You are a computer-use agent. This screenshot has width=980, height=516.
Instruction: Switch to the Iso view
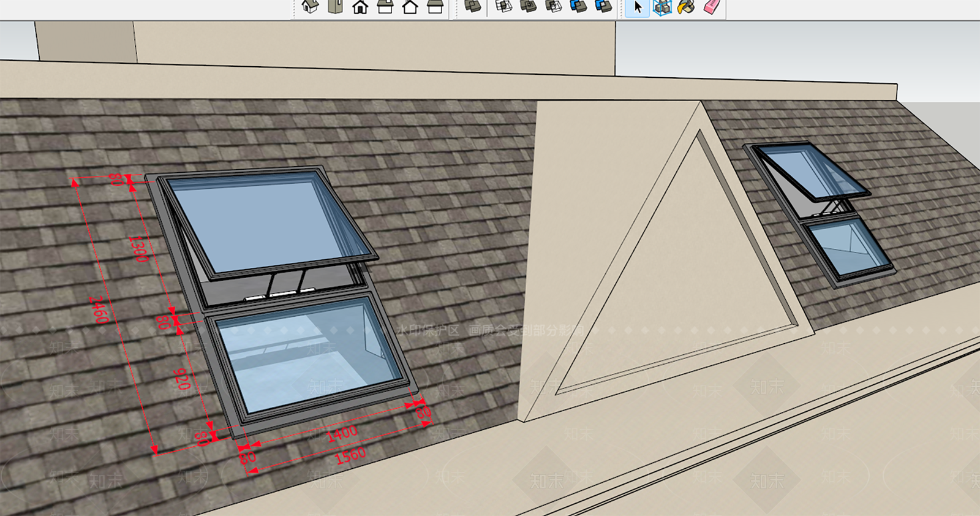coord(311,7)
